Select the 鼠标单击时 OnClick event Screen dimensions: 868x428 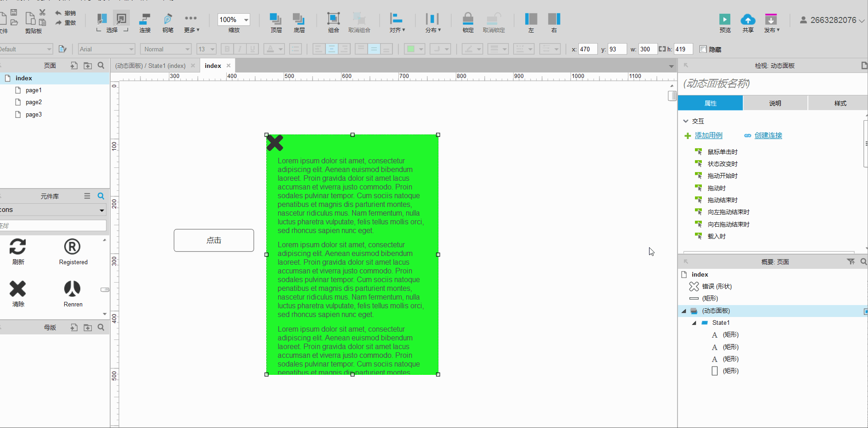click(722, 152)
